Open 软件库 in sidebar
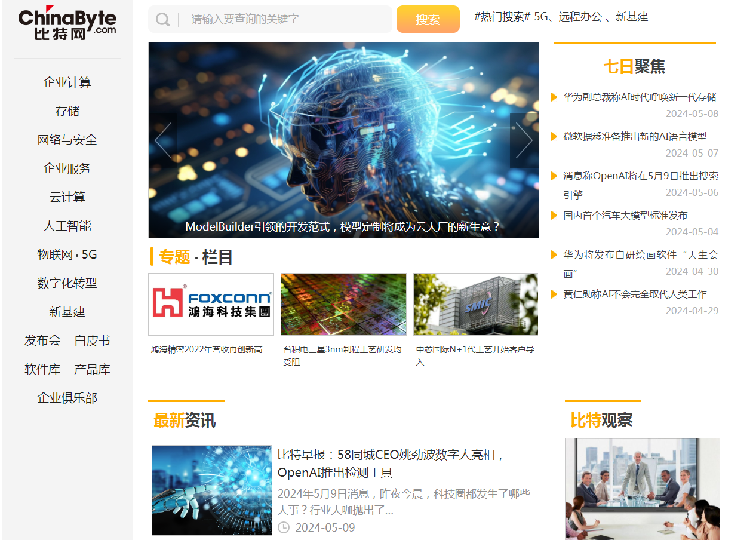Image resolution: width=756 pixels, height=540 pixels. (x=42, y=369)
